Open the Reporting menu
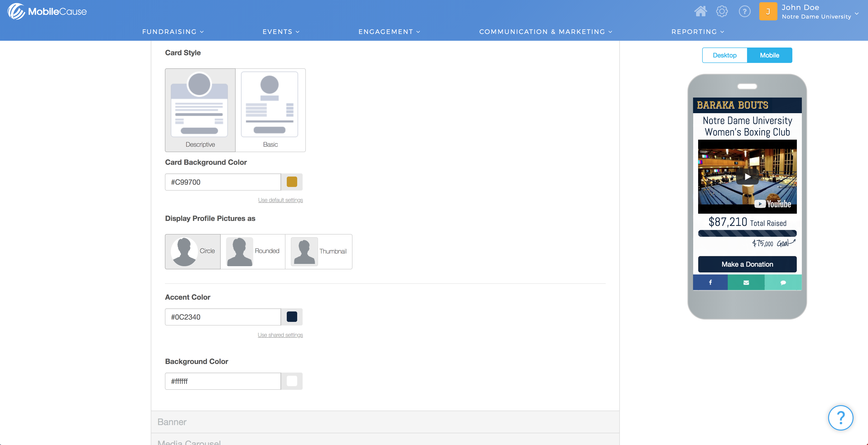Viewport: 868px width, 445px height. pos(697,32)
